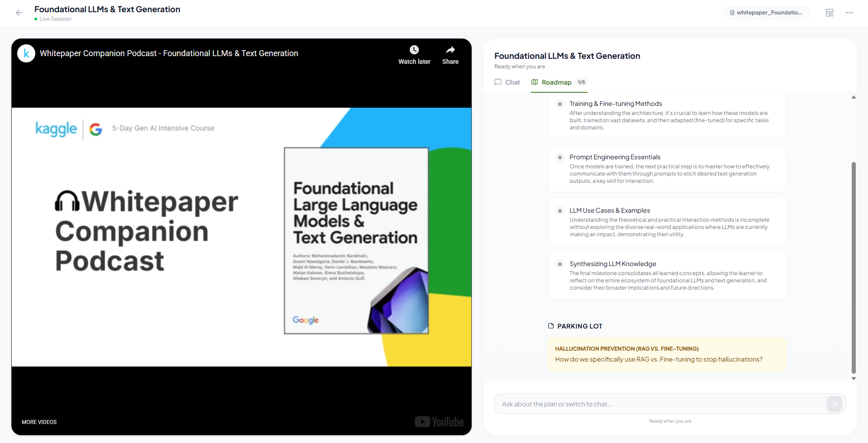The width and height of the screenshot is (868, 443).
Task: Open the Hallucination Prevention parking lot card
Action: pyautogui.click(x=667, y=354)
